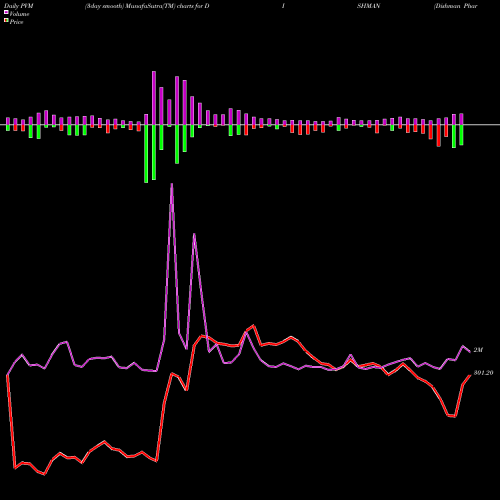
Task: Click the magenta Volume legend swatch
Action: [x=6, y=12]
